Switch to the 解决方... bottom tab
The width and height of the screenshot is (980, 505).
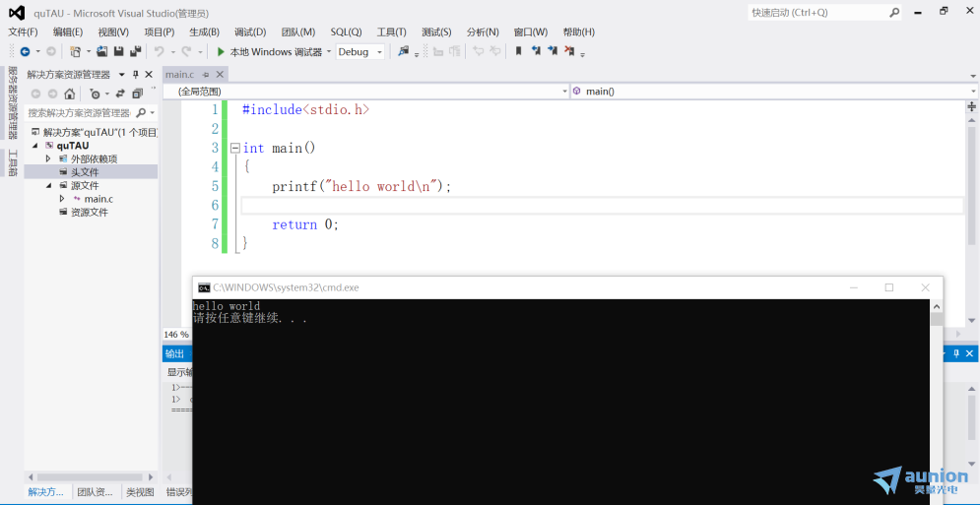click(46, 492)
